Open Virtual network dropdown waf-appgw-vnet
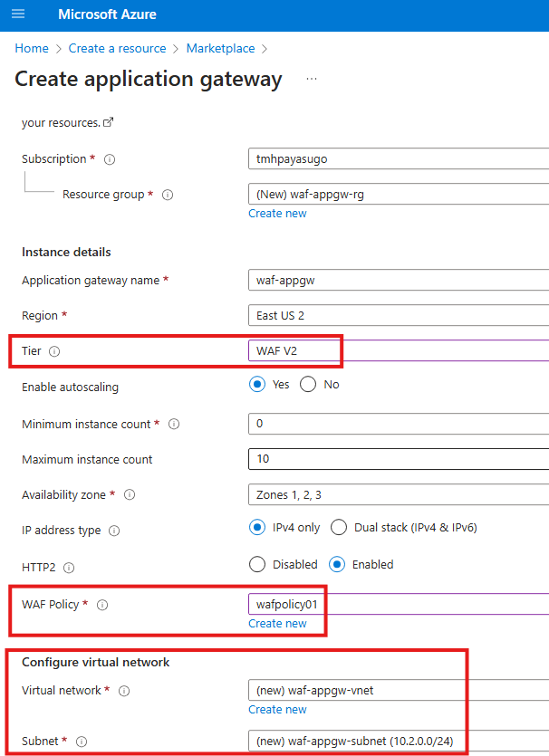 [x=399, y=690]
